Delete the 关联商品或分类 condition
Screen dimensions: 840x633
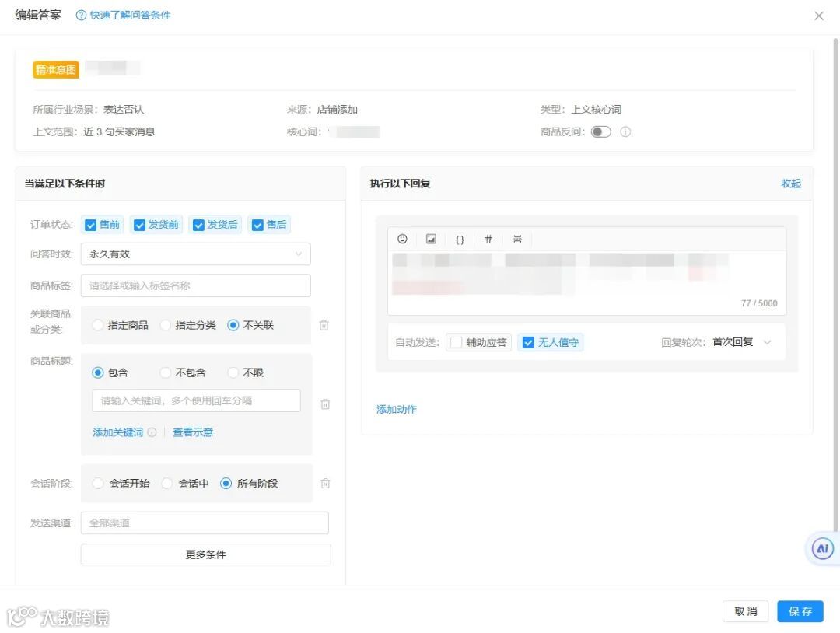click(x=324, y=325)
